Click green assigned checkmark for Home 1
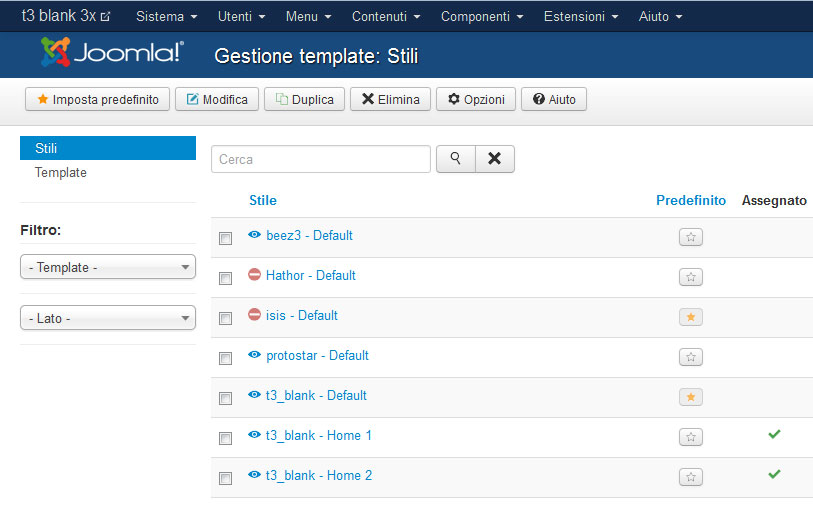The image size is (813, 509). point(774,434)
